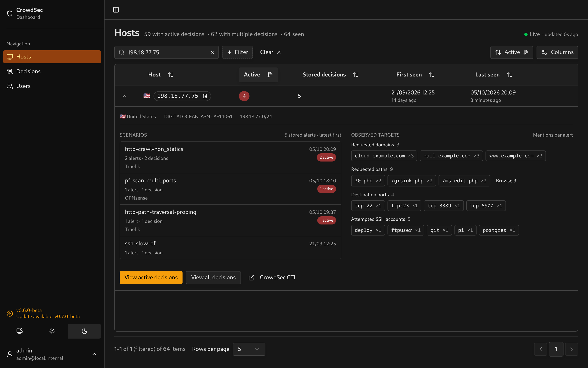
Task: Sort by First seen column arrows
Action: 431,75
